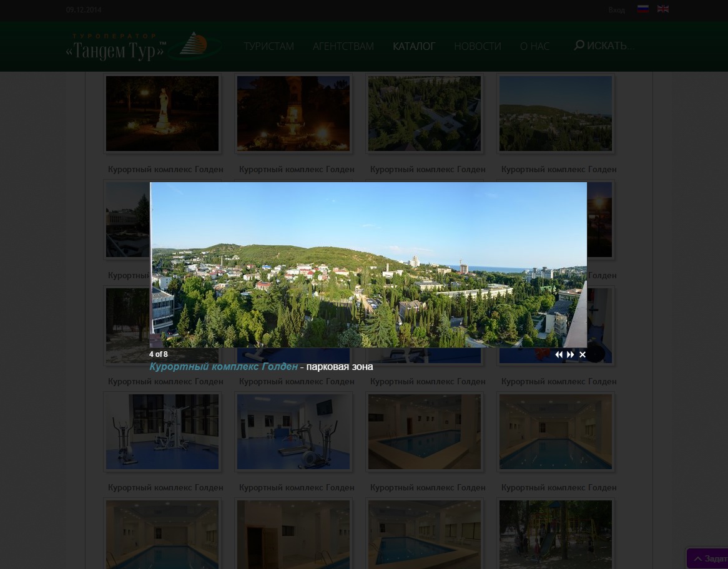Switch language using the British flag

tap(663, 9)
